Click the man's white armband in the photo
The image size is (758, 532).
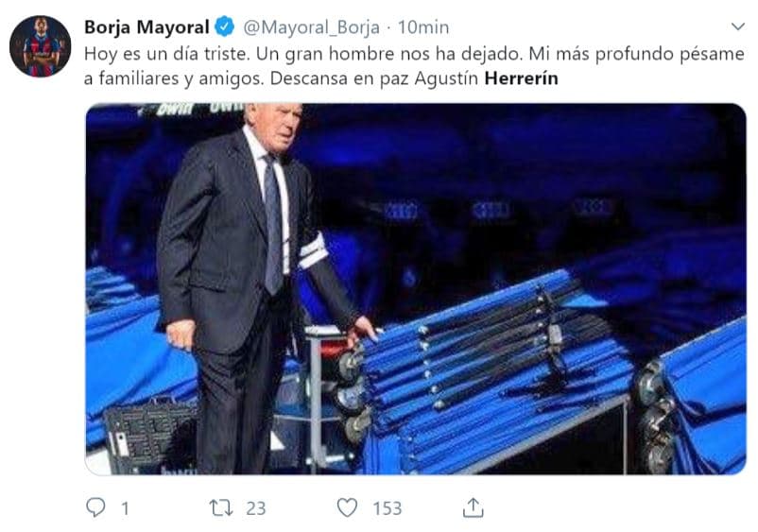(x=312, y=251)
